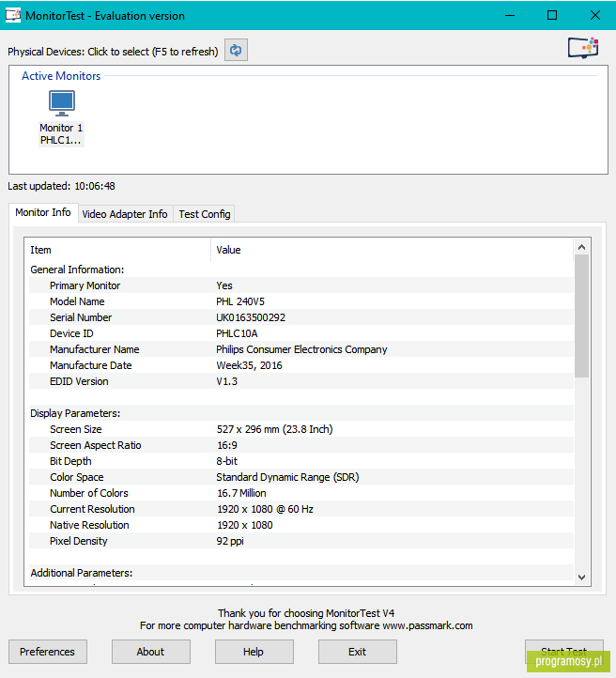The image size is (616, 678).
Task: Select the Model Name row label
Action: coord(77,301)
